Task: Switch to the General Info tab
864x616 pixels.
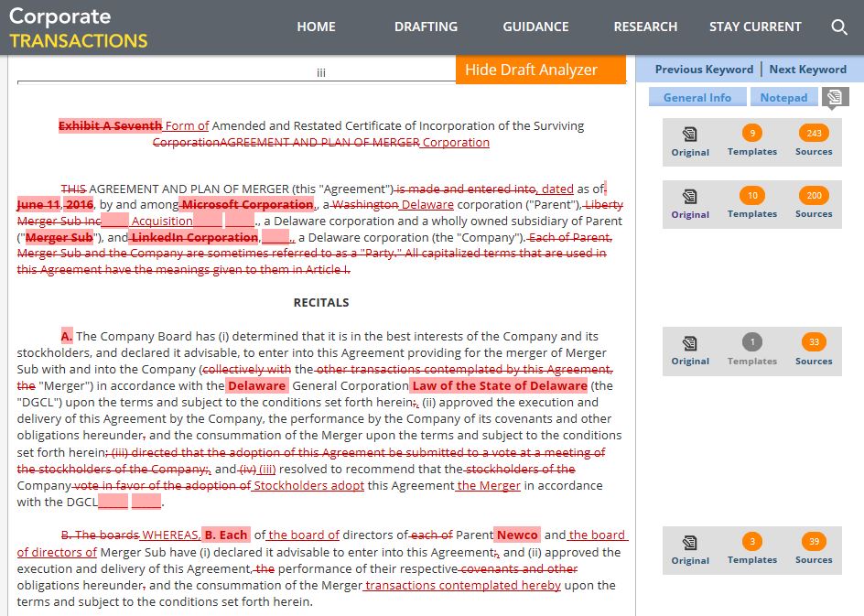Action: 697,98
